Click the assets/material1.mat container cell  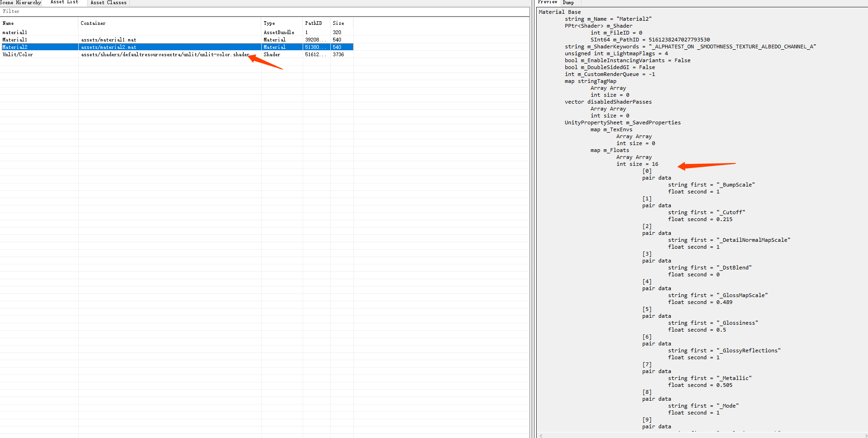coord(109,40)
